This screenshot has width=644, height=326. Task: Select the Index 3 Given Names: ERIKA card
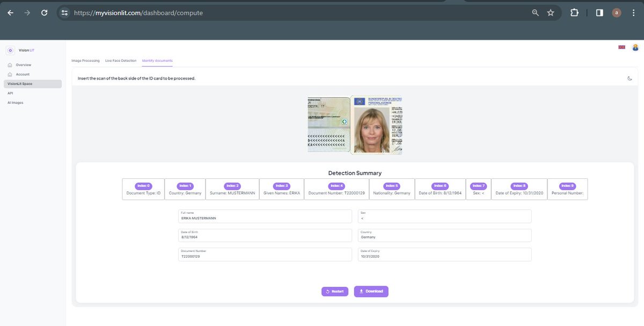tap(282, 189)
